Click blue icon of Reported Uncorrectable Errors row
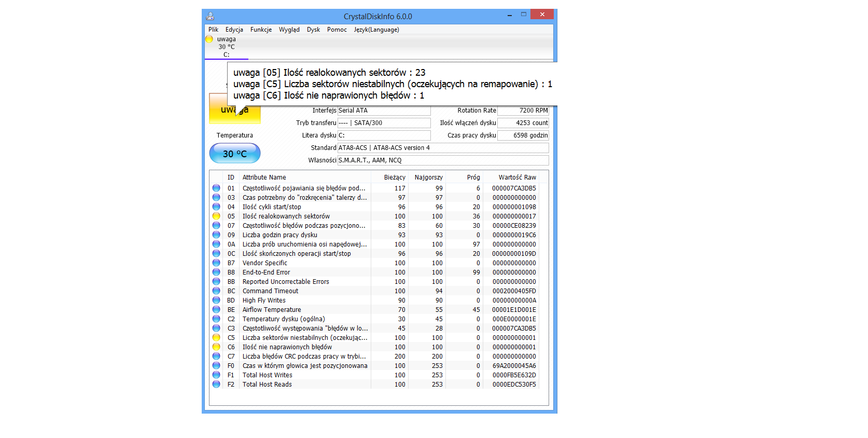 pyautogui.click(x=216, y=281)
